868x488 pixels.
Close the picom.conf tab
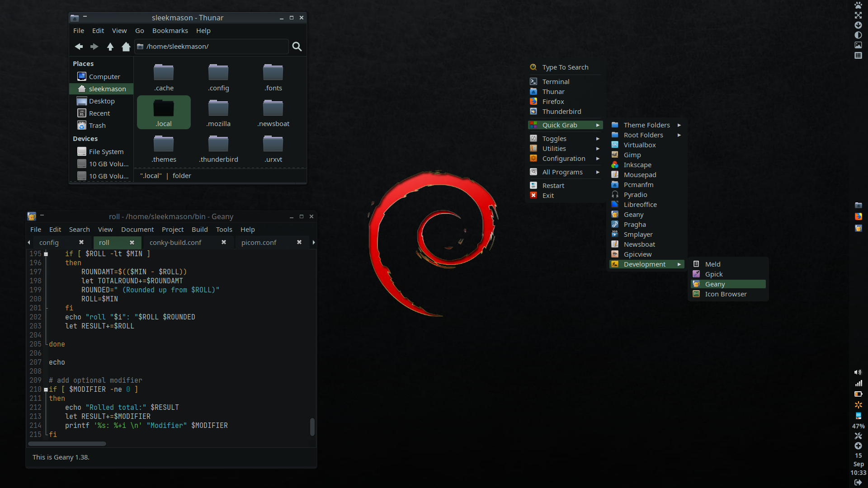[299, 242]
